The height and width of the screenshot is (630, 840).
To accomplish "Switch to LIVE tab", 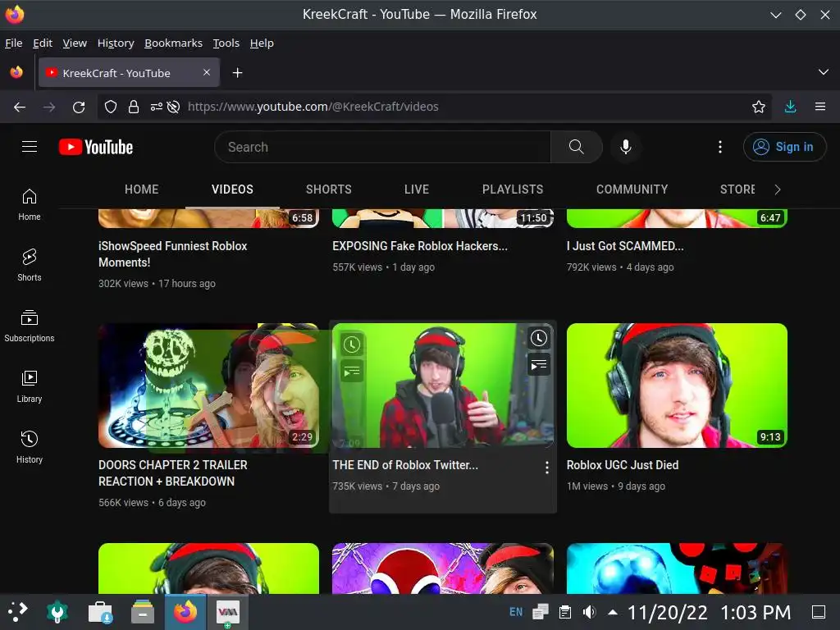I will point(417,189).
